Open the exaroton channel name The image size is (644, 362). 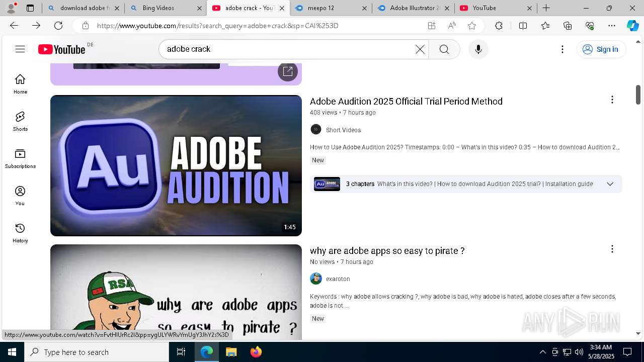338,279
